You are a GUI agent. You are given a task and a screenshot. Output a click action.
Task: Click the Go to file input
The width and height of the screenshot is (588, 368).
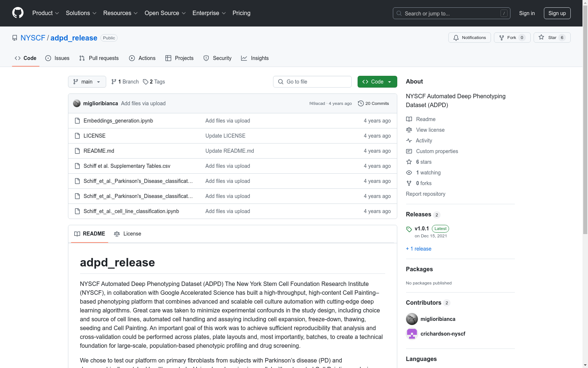click(312, 82)
